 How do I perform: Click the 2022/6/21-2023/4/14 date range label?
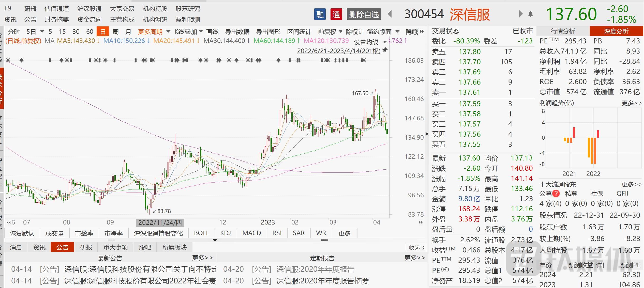(x=339, y=51)
